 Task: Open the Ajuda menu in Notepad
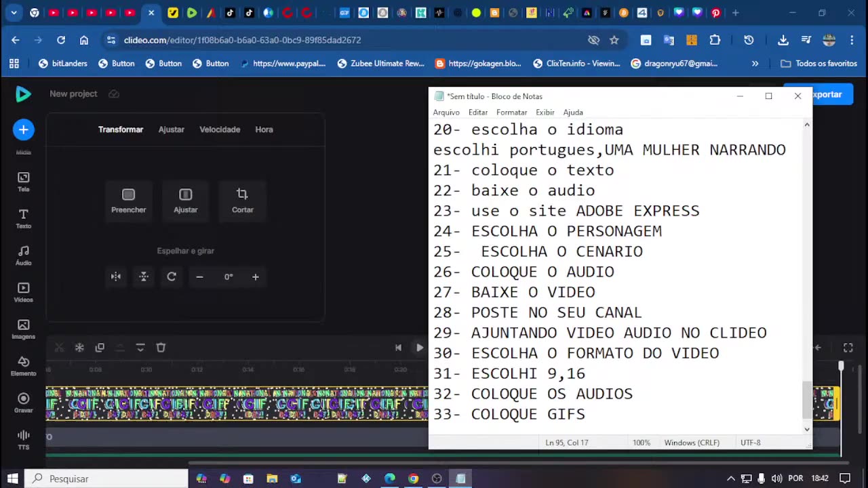(x=573, y=113)
